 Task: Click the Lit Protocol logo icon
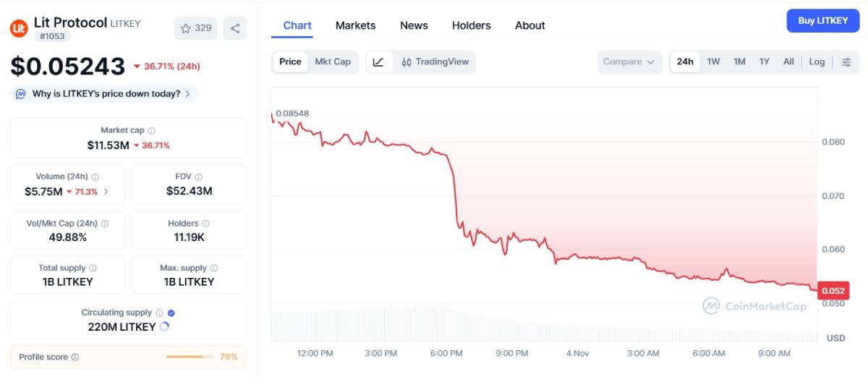19,28
